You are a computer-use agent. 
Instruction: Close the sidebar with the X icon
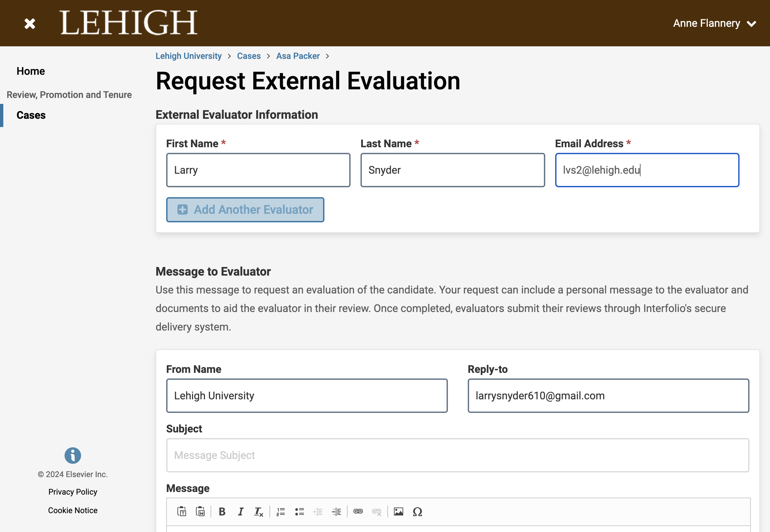point(30,23)
